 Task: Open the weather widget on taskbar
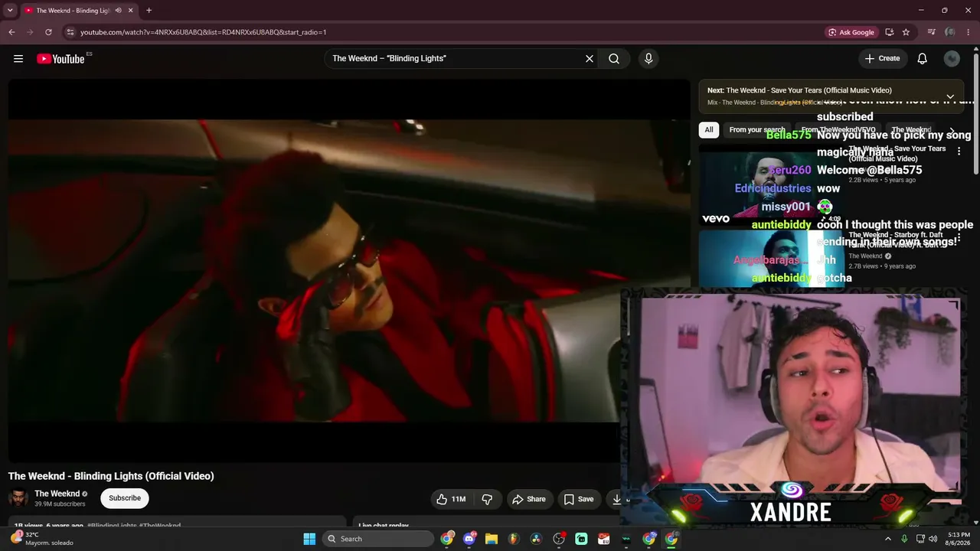tap(42, 539)
